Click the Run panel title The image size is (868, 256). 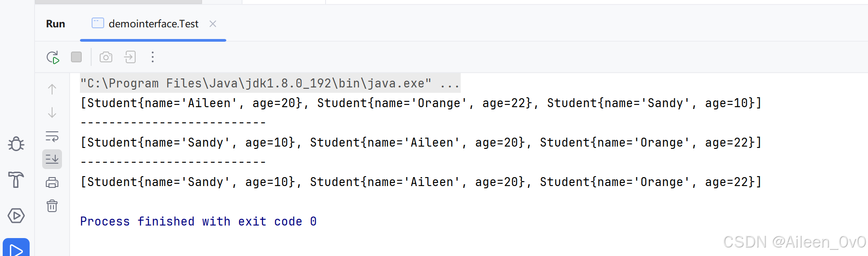(56, 24)
